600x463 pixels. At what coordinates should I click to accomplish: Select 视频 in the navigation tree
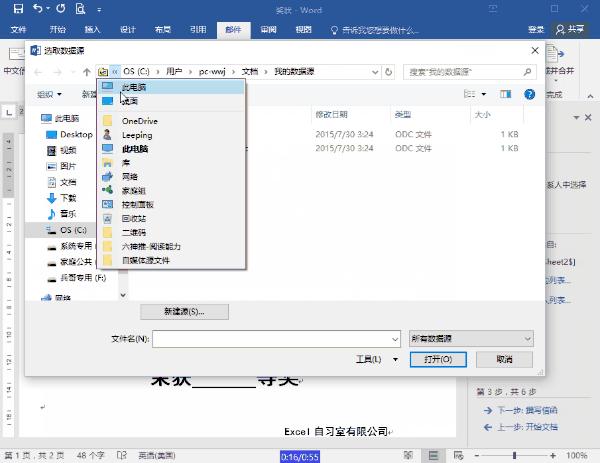[61, 150]
